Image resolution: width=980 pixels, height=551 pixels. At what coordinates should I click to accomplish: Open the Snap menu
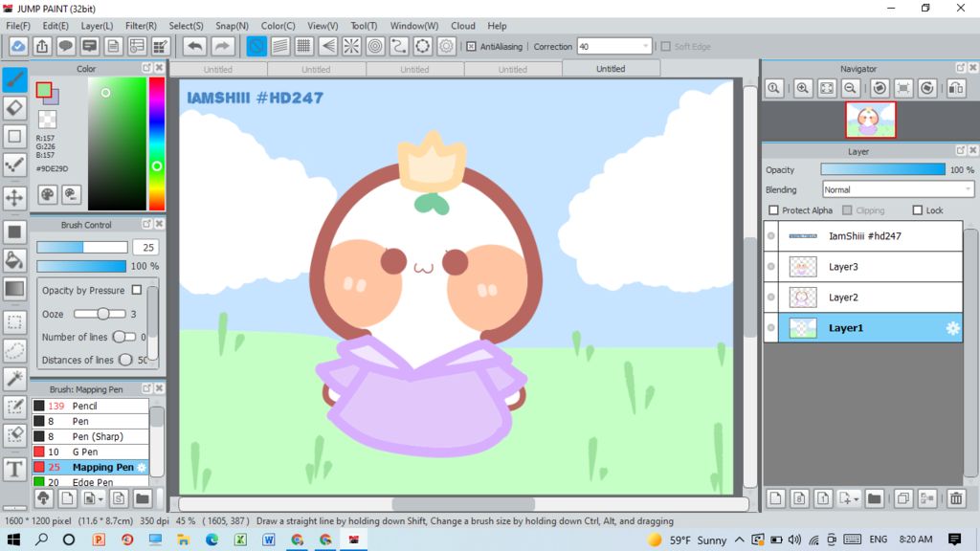[x=232, y=26]
